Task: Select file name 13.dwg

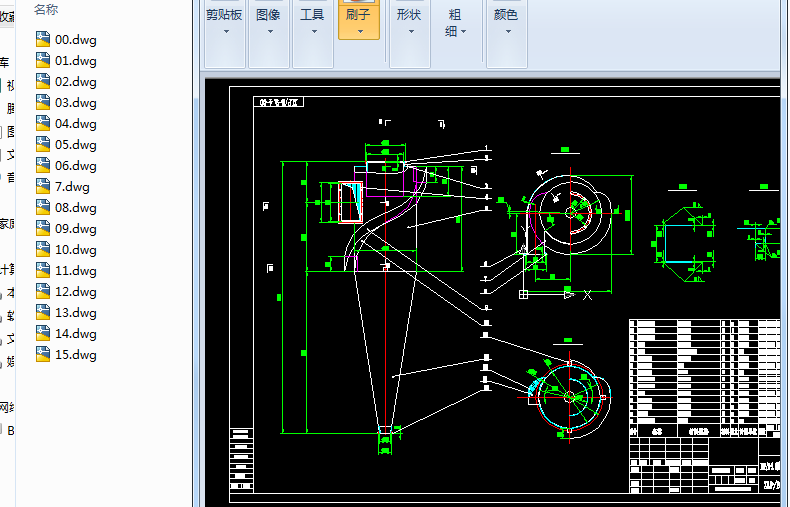Action: [76, 313]
